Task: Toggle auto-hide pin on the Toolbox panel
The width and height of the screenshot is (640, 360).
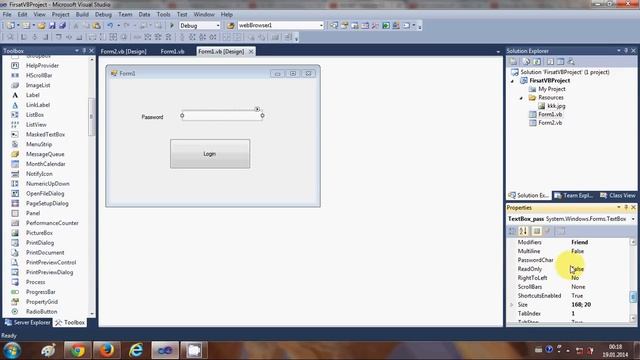Action: tap(84, 51)
